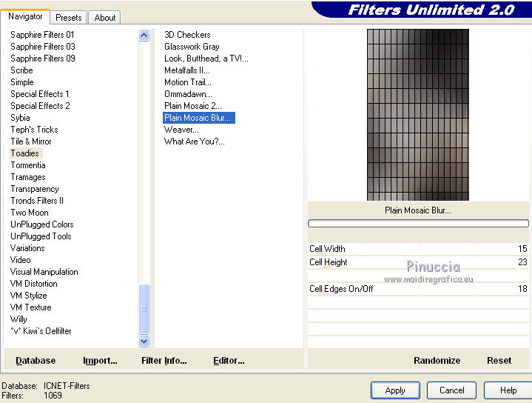Choose the Variations category
The height and width of the screenshot is (403, 532).
point(27,248)
